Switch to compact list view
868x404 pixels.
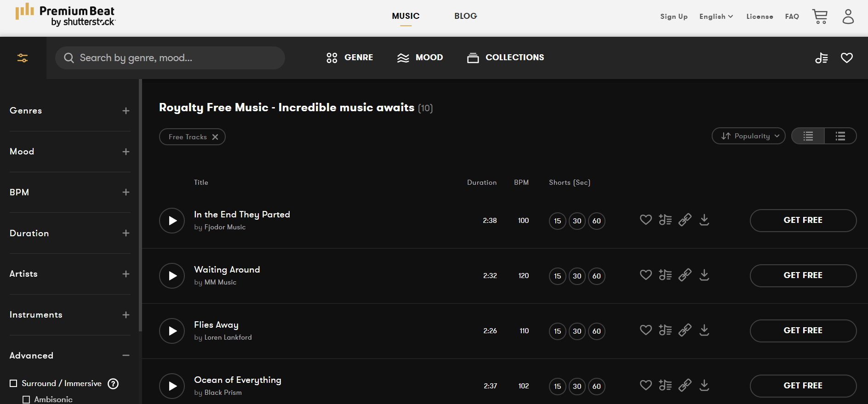tap(840, 136)
